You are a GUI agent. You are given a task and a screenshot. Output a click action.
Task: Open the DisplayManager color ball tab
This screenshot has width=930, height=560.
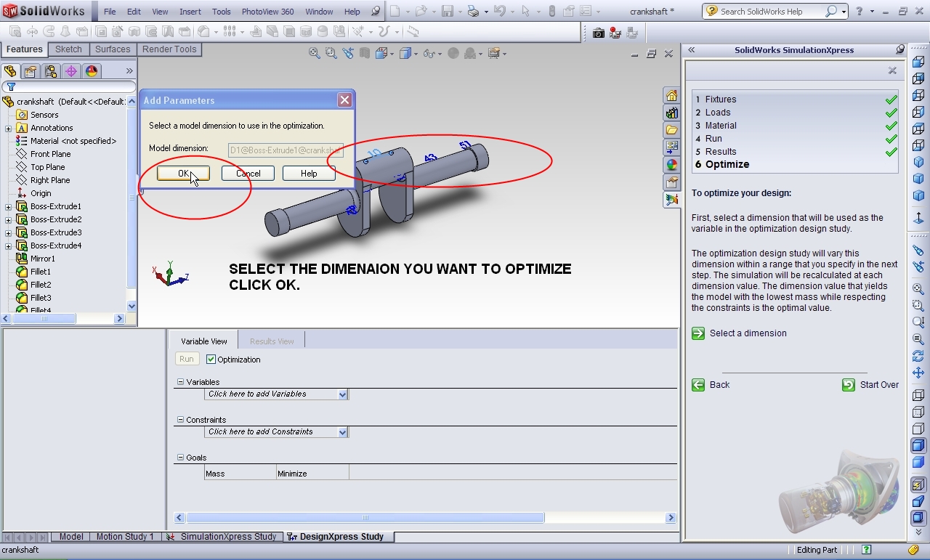tap(92, 71)
